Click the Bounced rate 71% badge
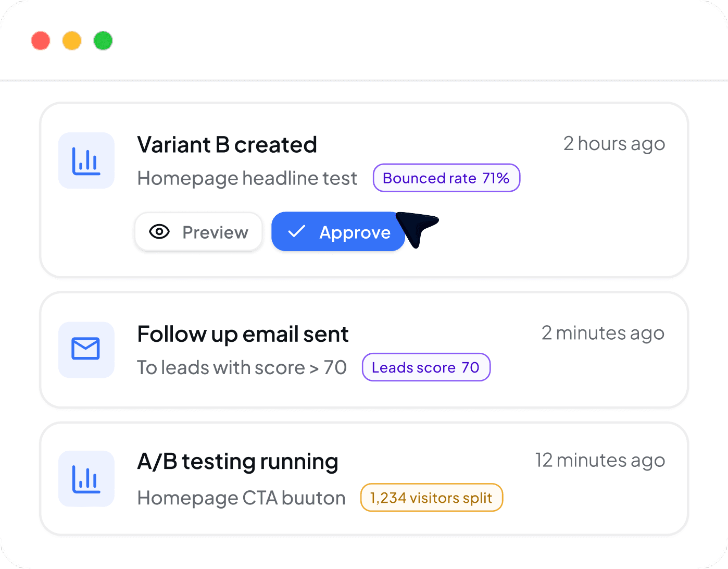 [446, 178]
